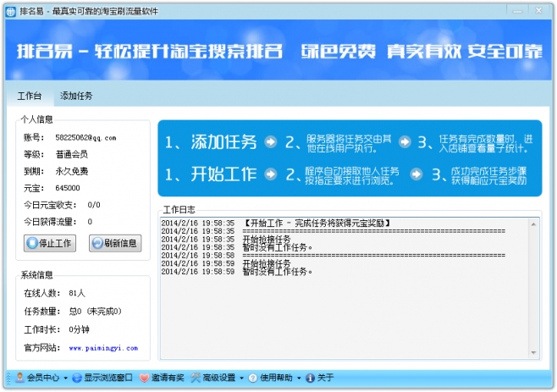The height and width of the screenshot is (392, 557).
Task: Expand the 会员中心 dropdown arrow
Action: coord(65,378)
